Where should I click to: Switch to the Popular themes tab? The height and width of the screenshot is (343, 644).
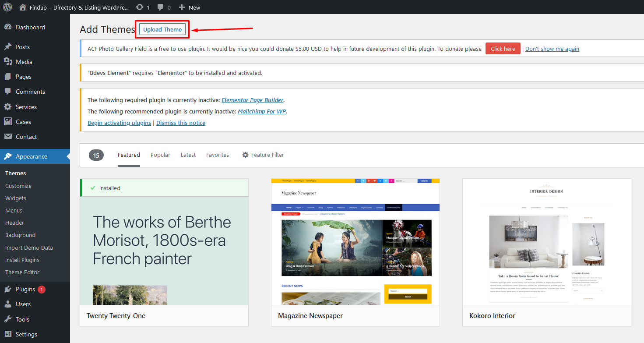click(160, 155)
